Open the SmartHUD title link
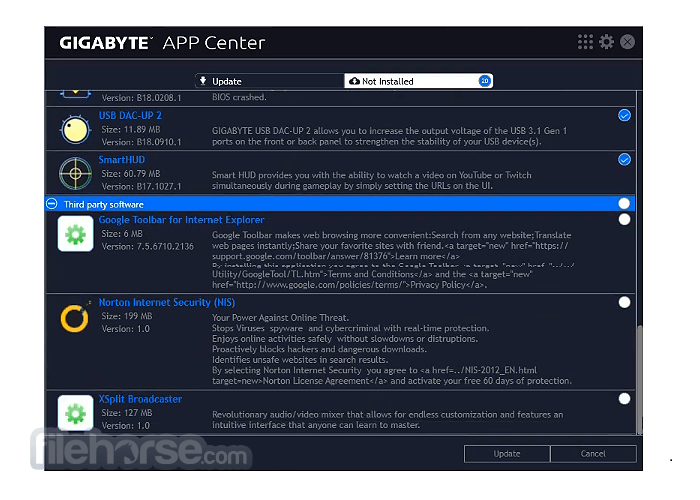 (121, 160)
